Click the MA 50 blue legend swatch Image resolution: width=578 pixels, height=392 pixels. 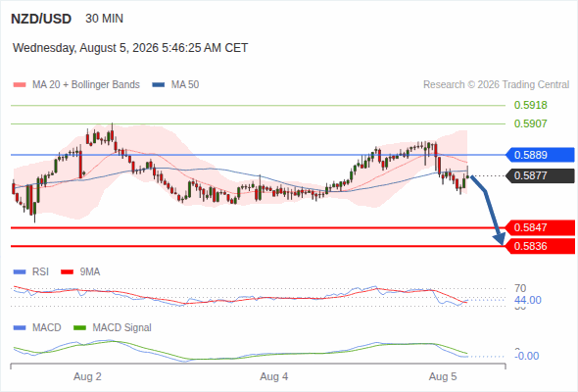(x=159, y=85)
